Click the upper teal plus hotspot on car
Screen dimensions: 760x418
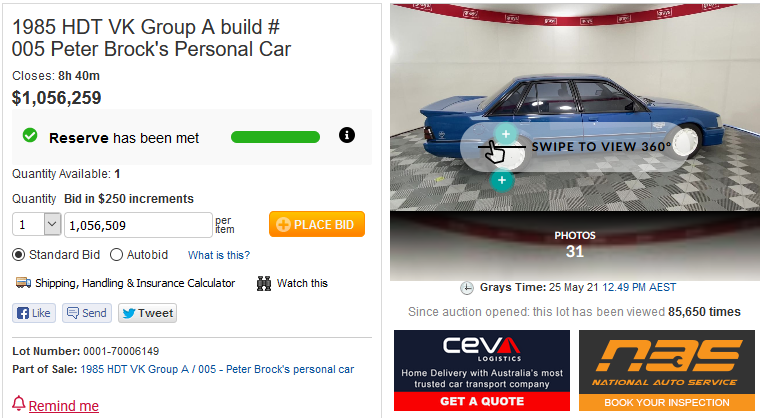click(506, 134)
